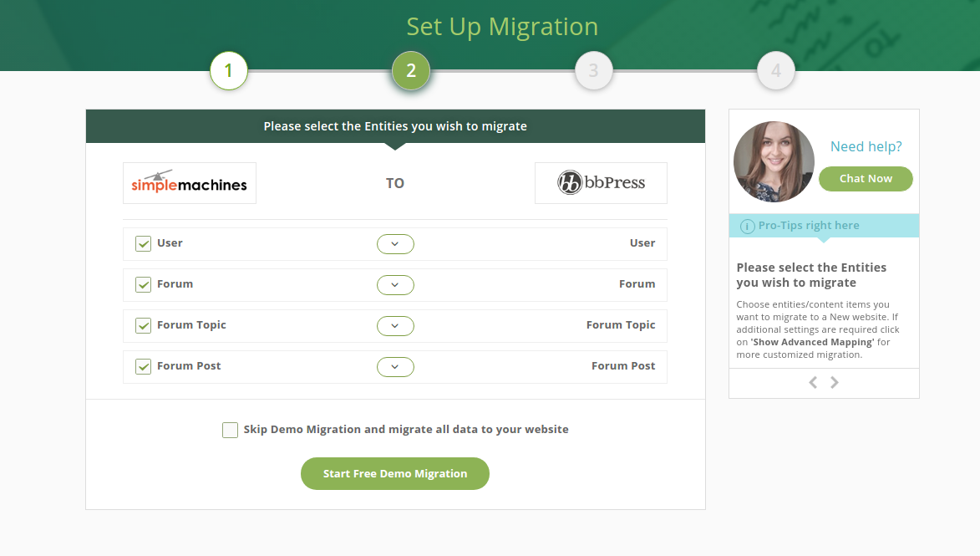Go to previous pro-tip arrow
The height and width of the screenshot is (556, 980).
(813, 383)
